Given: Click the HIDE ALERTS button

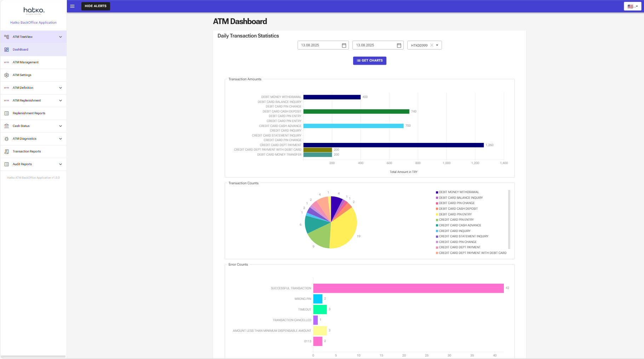Looking at the screenshot, I should 96,6.
